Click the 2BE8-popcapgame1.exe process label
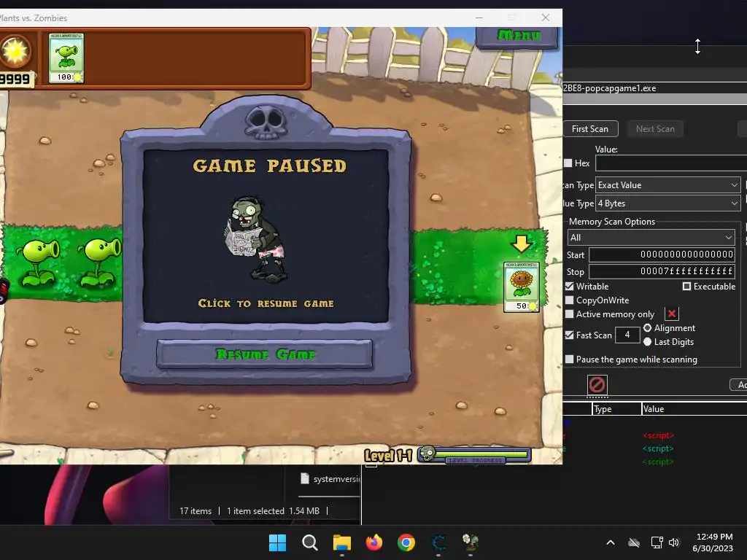The width and height of the screenshot is (747, 560). 609,88
